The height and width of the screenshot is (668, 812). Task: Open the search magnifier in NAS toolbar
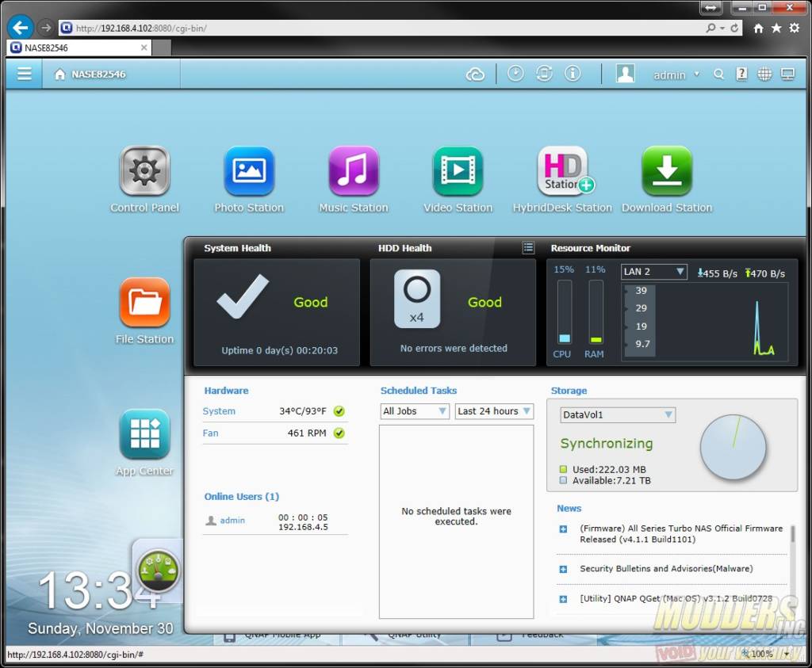click(x=718, y=74)
